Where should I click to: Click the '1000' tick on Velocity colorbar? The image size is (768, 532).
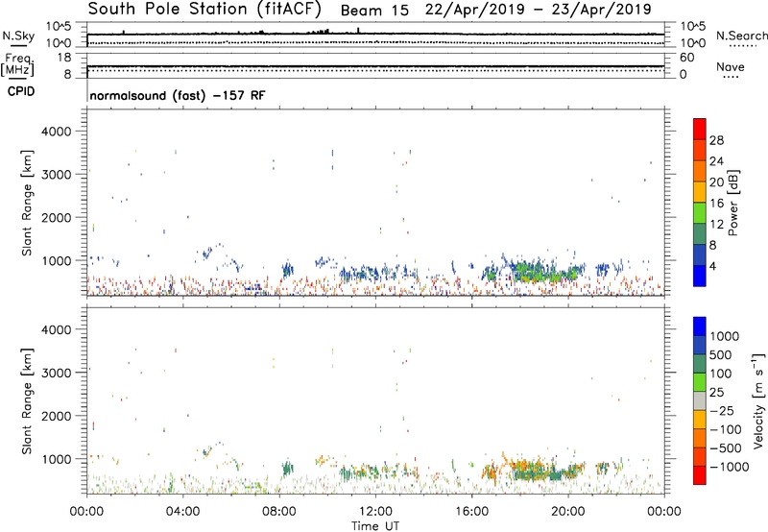[x=725, y=336]
